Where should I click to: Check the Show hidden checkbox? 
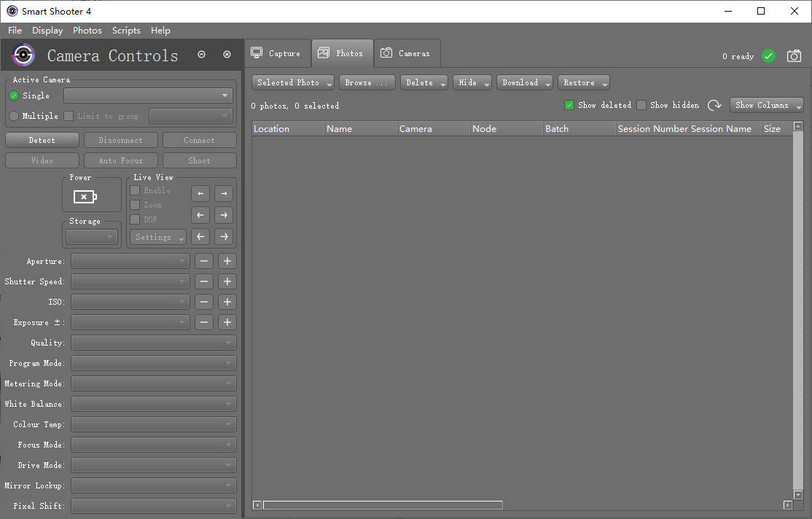[641, 105]
